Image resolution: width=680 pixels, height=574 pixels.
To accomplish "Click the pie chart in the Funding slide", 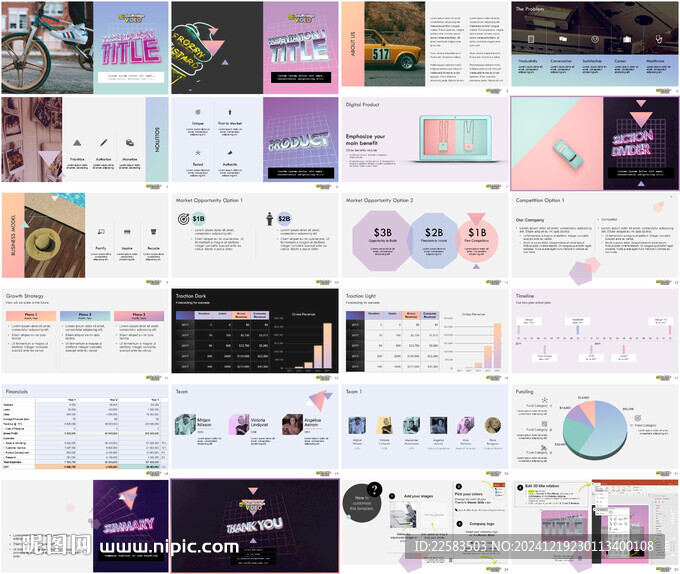I will [595, 430].
